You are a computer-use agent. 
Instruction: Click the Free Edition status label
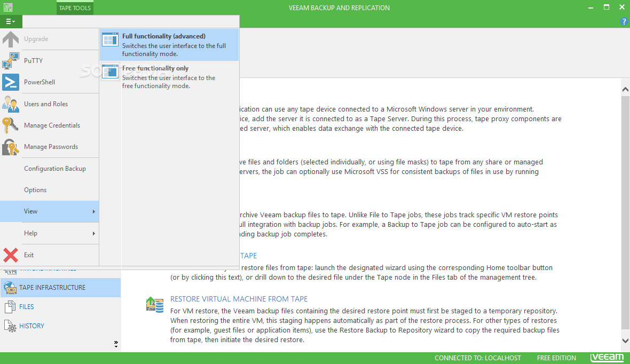click(x=556, y=358)
